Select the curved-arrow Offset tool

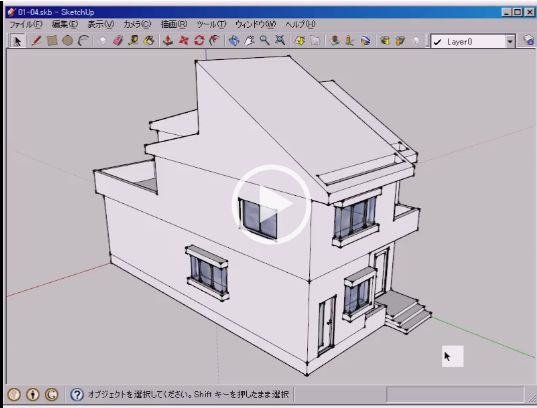point(214,41)
